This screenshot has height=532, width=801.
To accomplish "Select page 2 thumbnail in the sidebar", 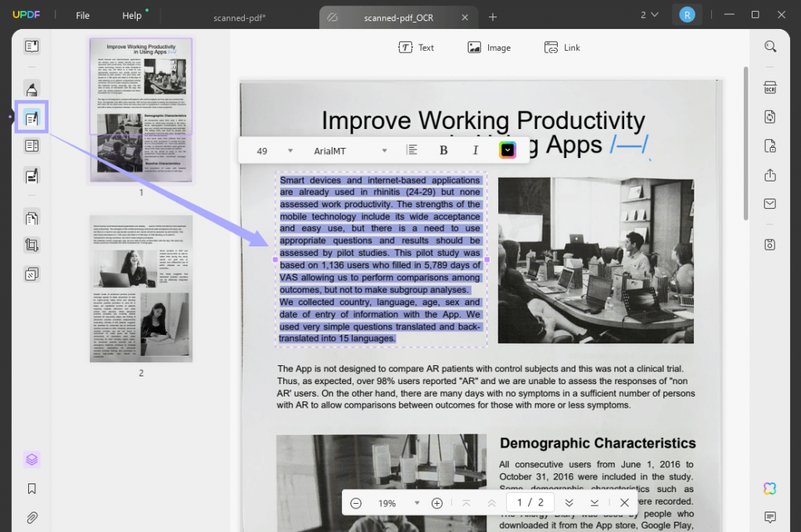I will coord(141,288).
